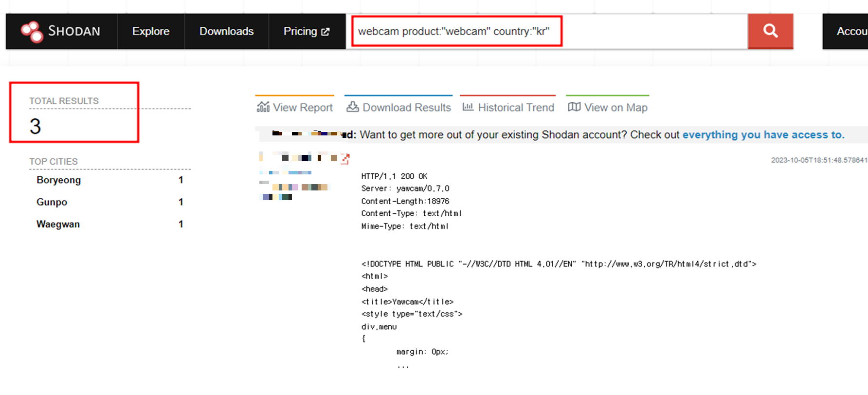Click the Download Results tray icon
Image resolution: width=868 pixels, height=395 pixels.
[x=353, y=107]
